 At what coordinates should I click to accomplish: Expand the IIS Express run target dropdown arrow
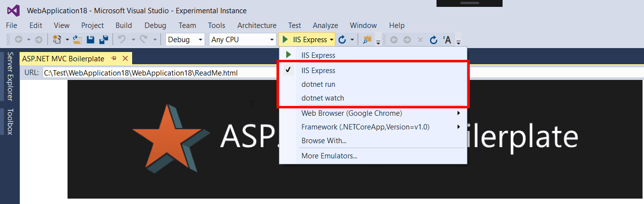click(x=332, y=40)
